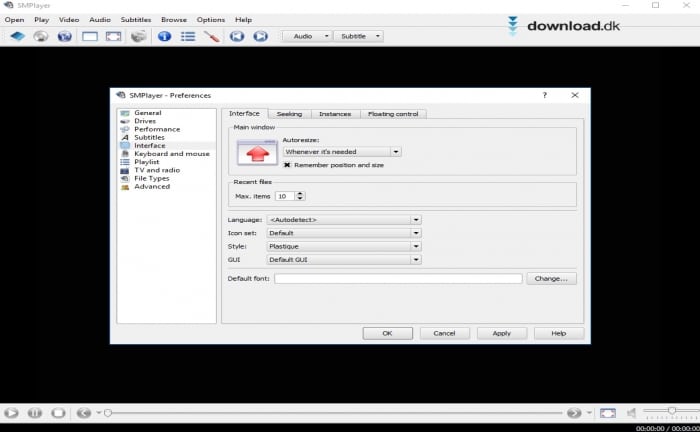Open the Open menu
The width and height of the screenshot is (700, 432).
14,20
